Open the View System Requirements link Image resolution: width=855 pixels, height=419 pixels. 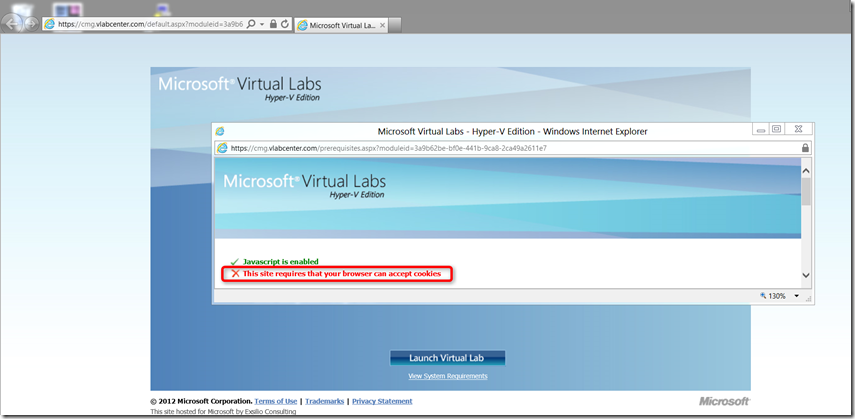pos(448,376)
